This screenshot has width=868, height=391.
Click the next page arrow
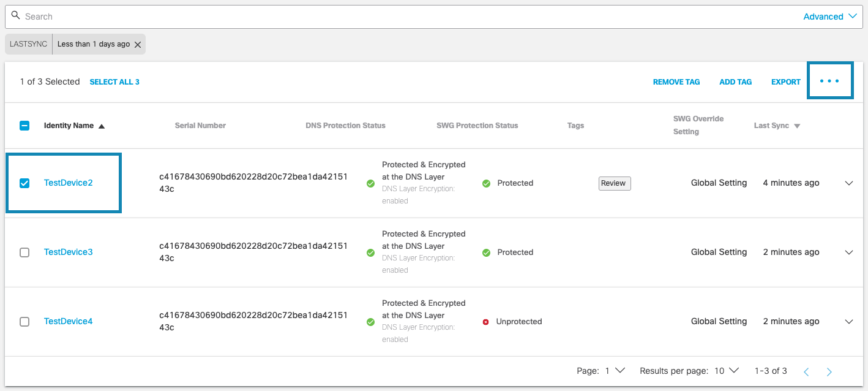pyautogui.click(x=829, y=371)
